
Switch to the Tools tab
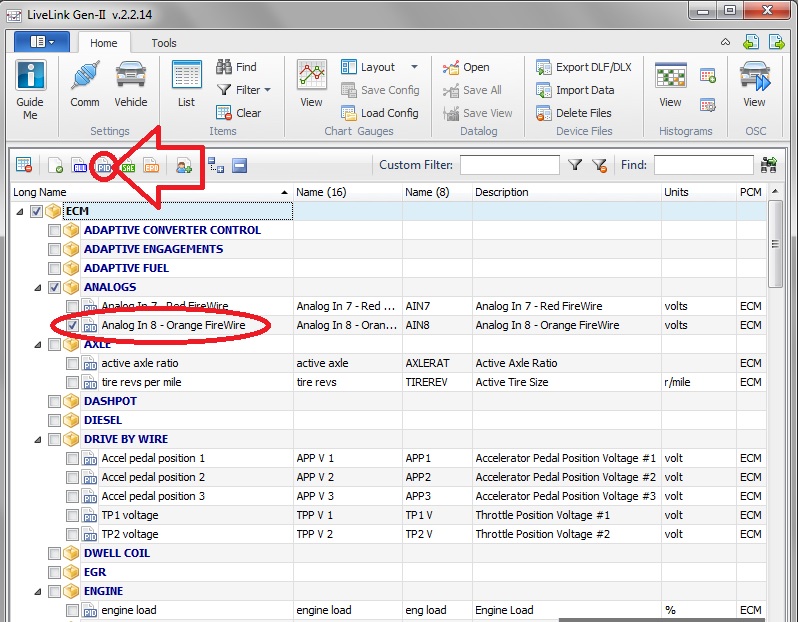click(x=164, y=43)
